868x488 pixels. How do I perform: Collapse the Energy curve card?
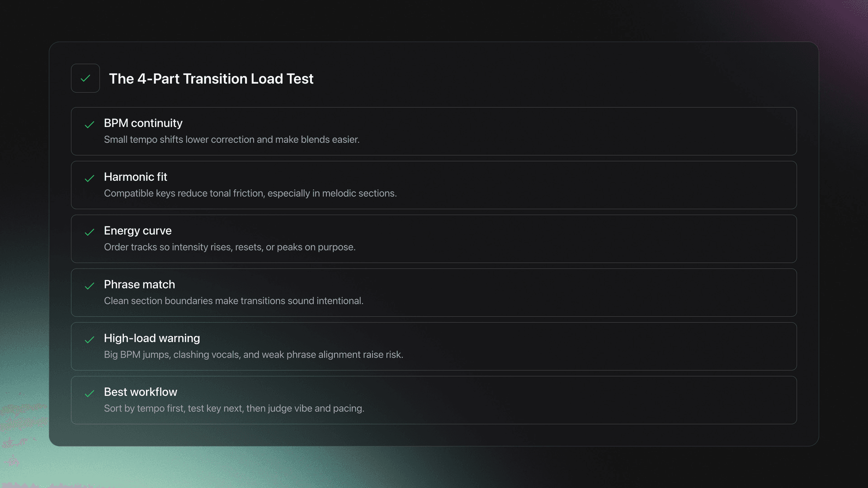(x=434, y=239)
